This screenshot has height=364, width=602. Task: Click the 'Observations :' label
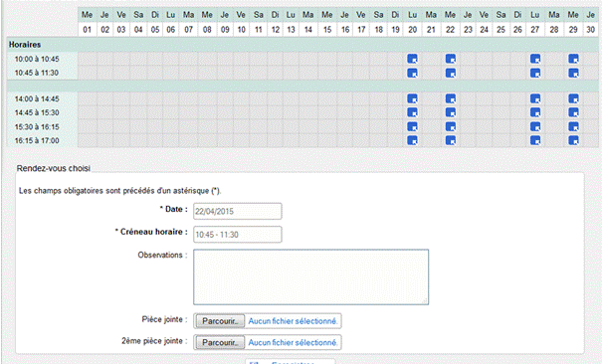[x=162, y=255]
